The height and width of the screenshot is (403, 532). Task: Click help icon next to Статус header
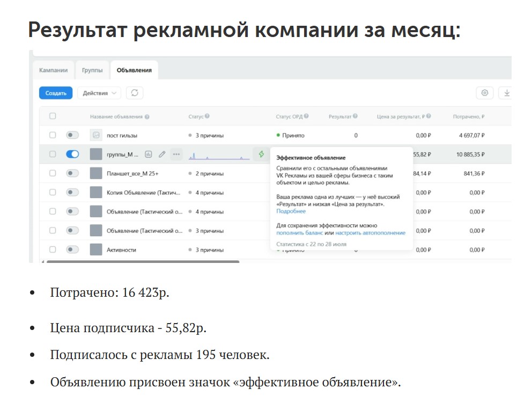207,116
